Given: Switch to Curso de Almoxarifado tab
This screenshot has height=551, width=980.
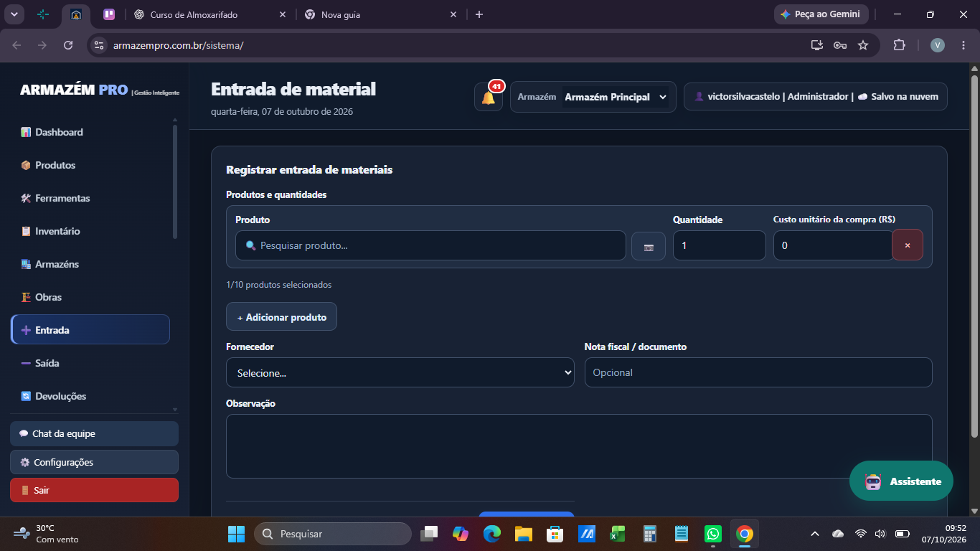Looking at the screenshot, I should [209, 14].
